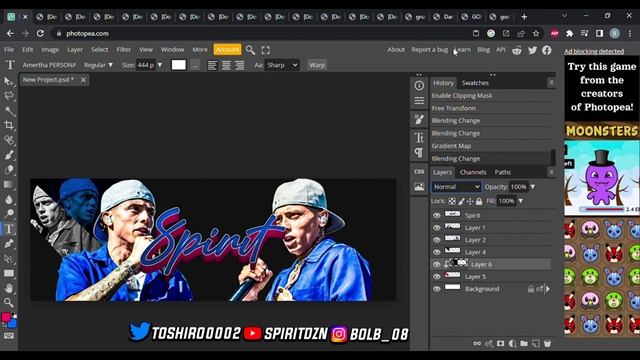Viewport: 640px width, 360px height.
Task: Open Photopea's Reddit page icon
Action: pos(517,50)
